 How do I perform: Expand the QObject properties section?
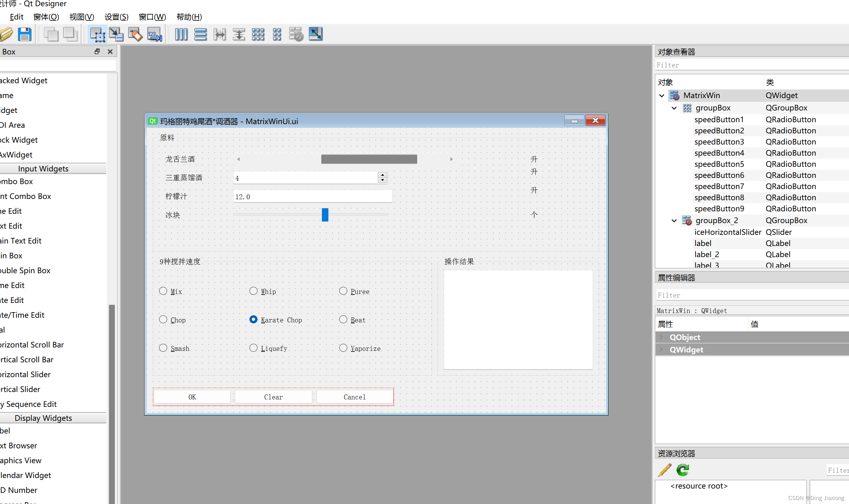tap(660, 337)
